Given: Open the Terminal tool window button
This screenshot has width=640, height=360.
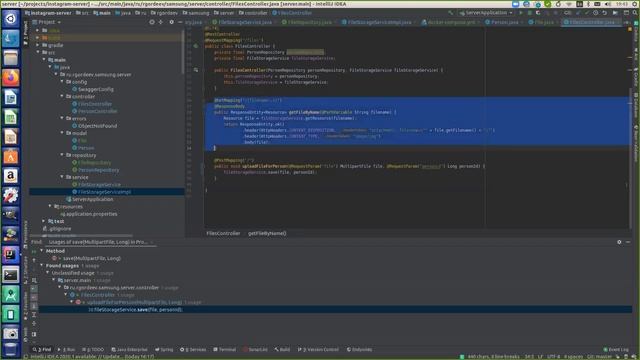Looking at the screenshot, I should click(225, 350).
